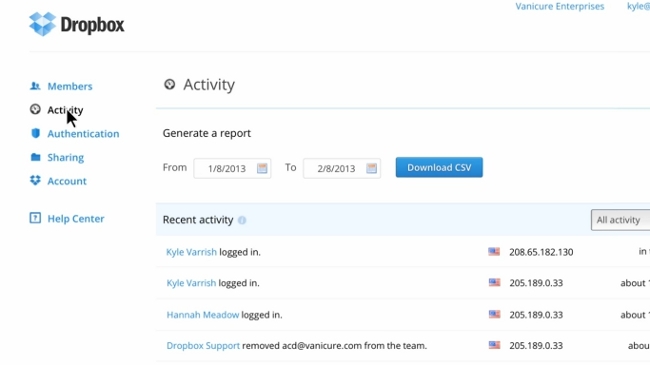The image size is (650, 365).
Task: Click the Help Center question mark icon
Action: coord(35,218)
